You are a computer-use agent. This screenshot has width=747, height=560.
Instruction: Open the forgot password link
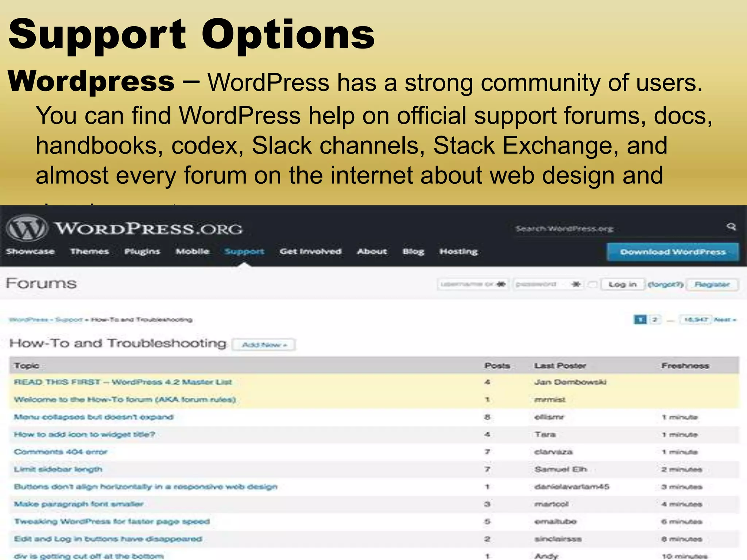pyautogui.click(x=665, y=284)
